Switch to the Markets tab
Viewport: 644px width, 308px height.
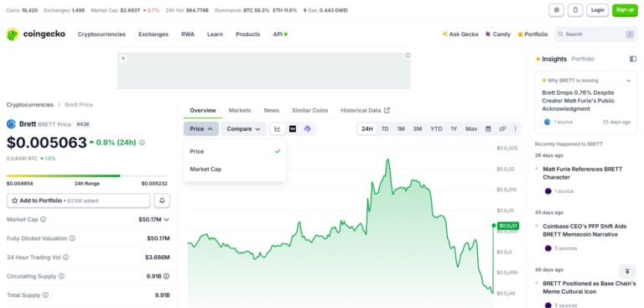tap(240, 110)
